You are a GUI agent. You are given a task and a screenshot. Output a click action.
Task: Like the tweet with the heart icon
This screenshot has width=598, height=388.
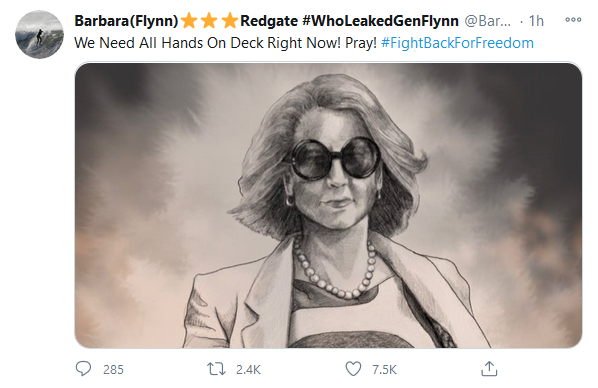point(353,369)
